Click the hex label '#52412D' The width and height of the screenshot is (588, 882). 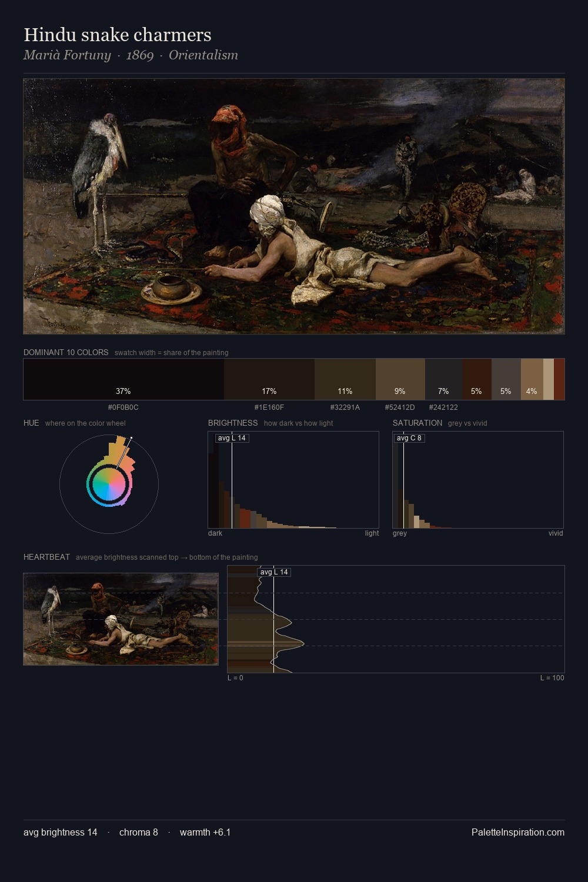(x=400, y=407)
